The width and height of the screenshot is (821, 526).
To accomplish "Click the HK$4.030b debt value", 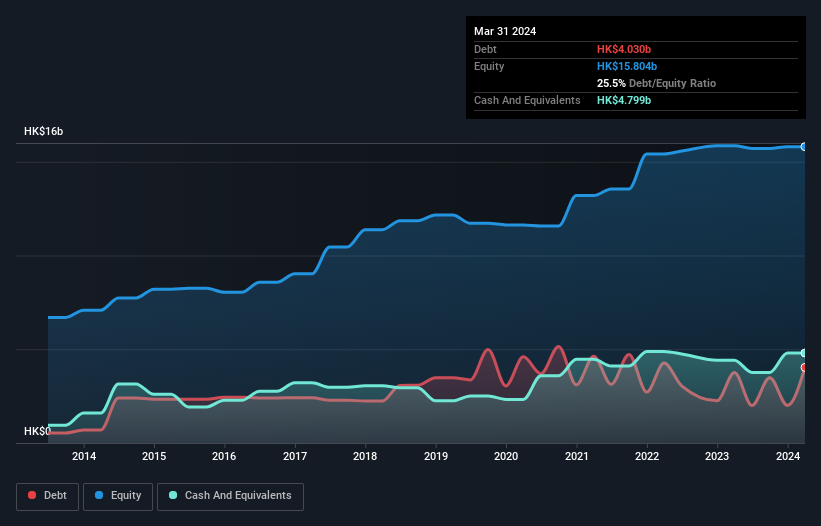I will click(624, 49).
